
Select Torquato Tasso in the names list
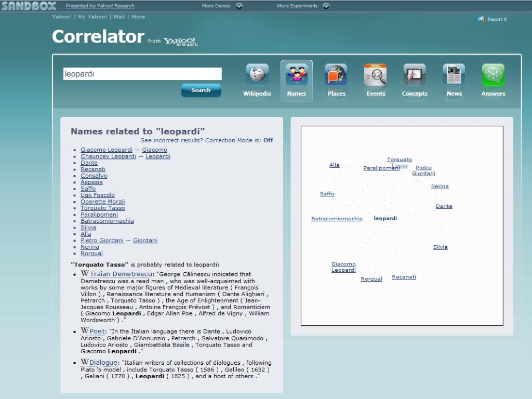[103, 208]
